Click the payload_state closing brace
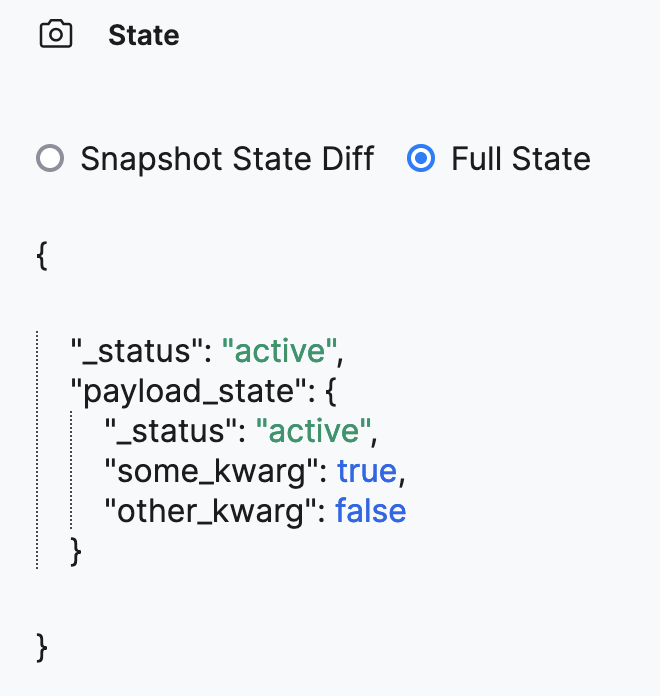660x696 pixels. click(x=76, y=552)
